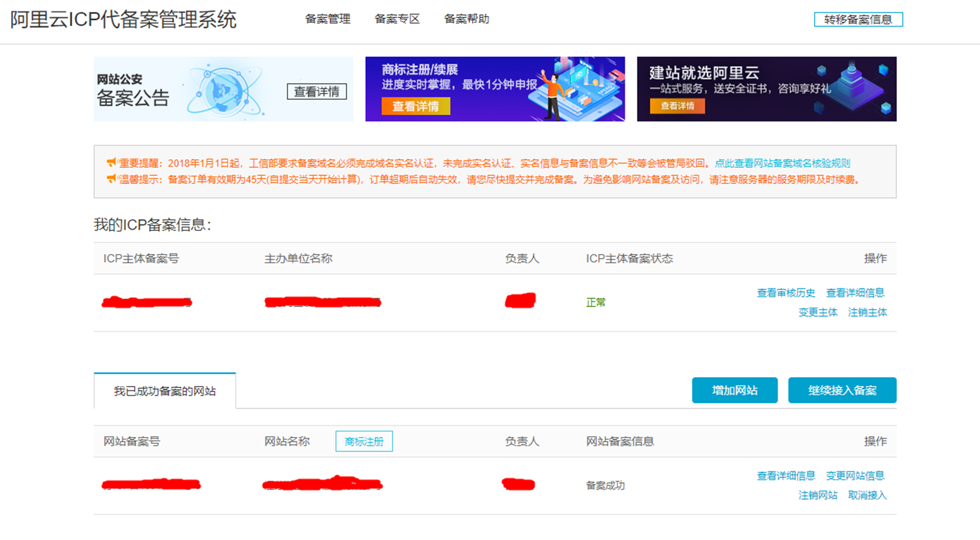This screenshot has width=980, height=540.
Task: Click the 取消接入 link
Action: [x=867, y=496]
